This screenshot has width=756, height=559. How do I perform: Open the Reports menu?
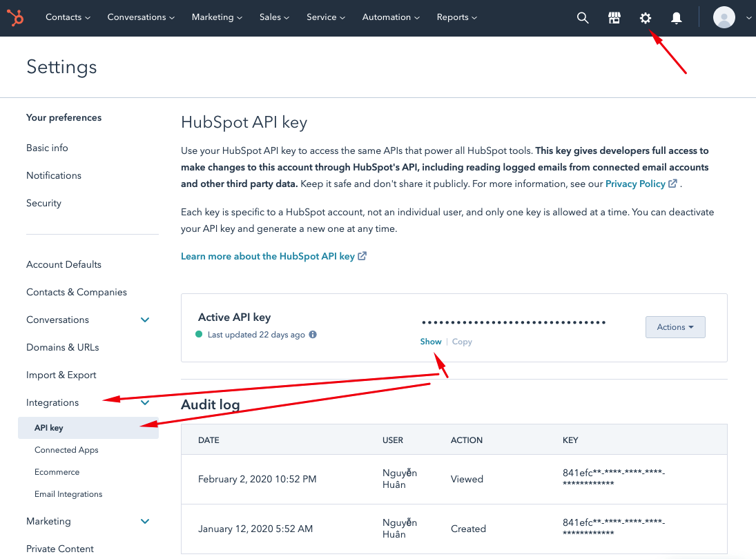pyautogui.click(x=457, y=17)
